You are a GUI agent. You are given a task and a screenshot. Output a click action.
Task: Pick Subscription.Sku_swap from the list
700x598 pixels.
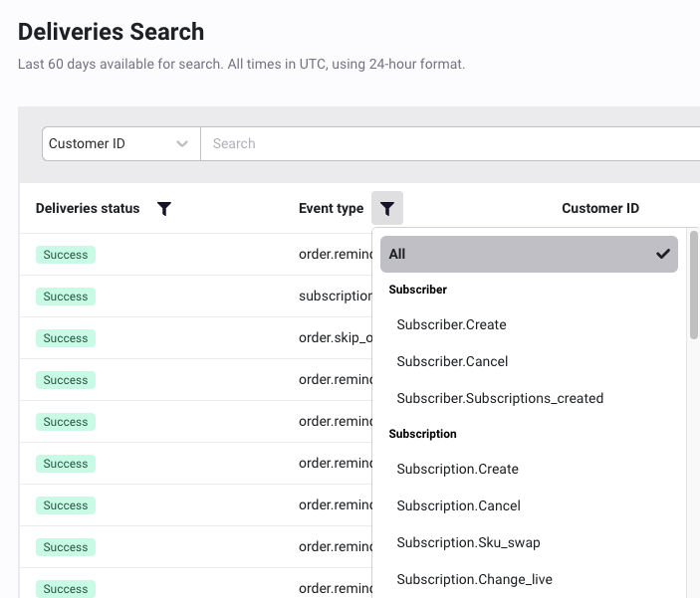pos(468,542)
